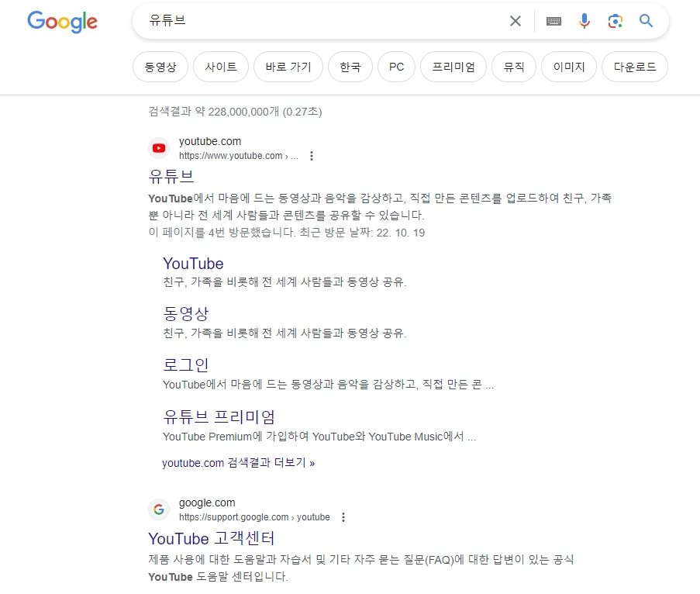Open Google Lens image search

(x=616, y=21)
